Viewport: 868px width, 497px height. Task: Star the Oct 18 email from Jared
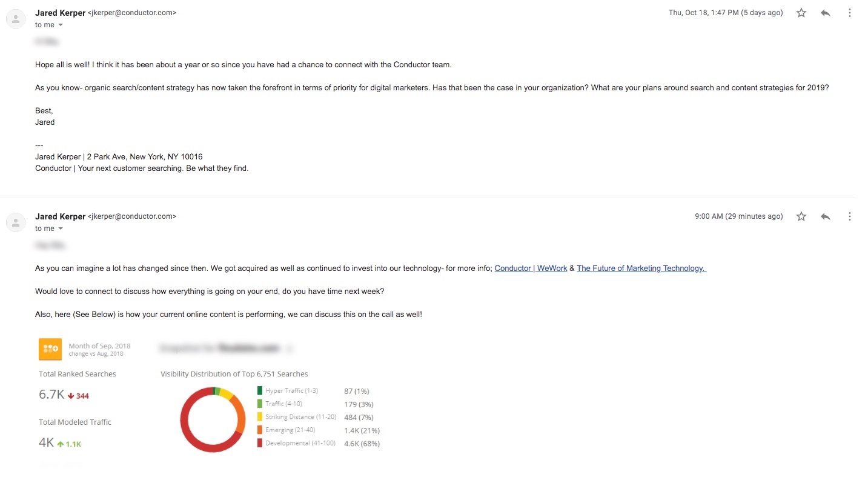[x=801, y=13]
